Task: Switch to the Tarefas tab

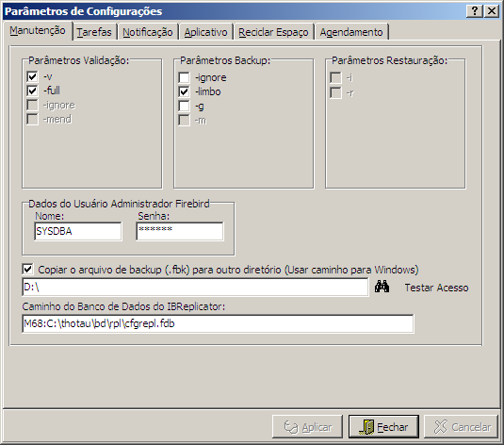Action: (x=94, y=32)
